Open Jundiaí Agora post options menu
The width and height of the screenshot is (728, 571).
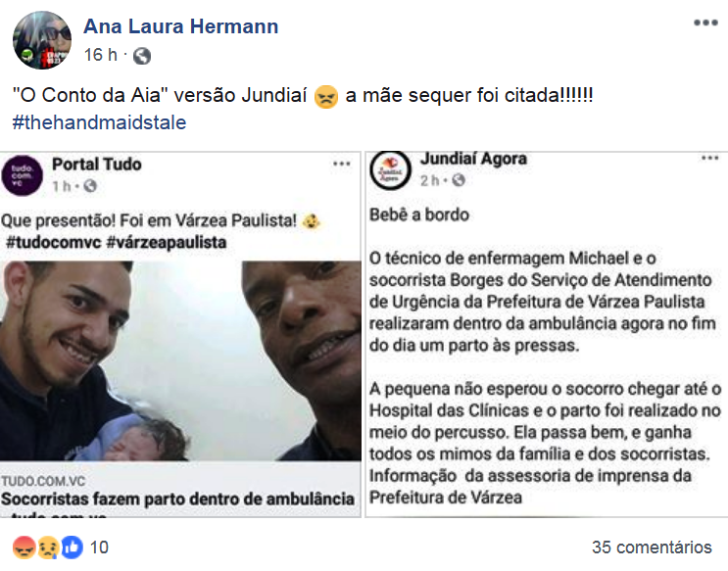coord(710,159)
